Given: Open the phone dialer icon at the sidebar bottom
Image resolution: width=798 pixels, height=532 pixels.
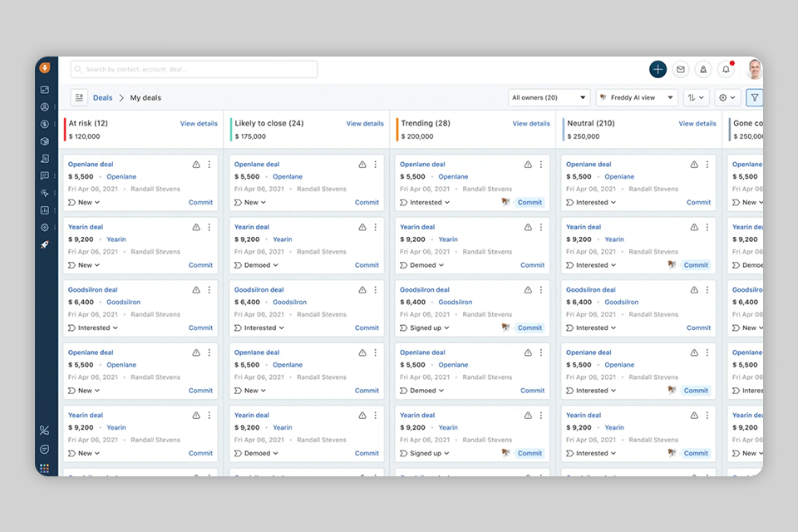Looking at the screenshot, I should (44, 431).
